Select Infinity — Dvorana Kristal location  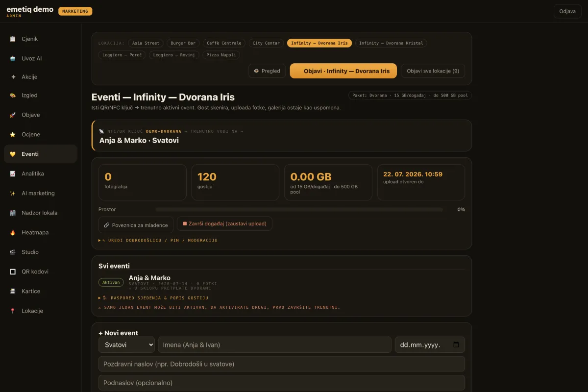391,43
